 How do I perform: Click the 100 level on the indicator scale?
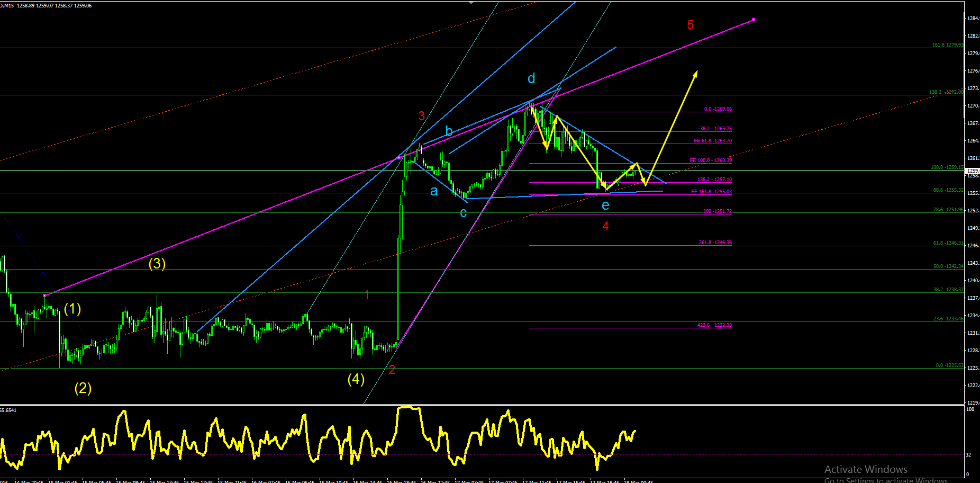(970, 409)
